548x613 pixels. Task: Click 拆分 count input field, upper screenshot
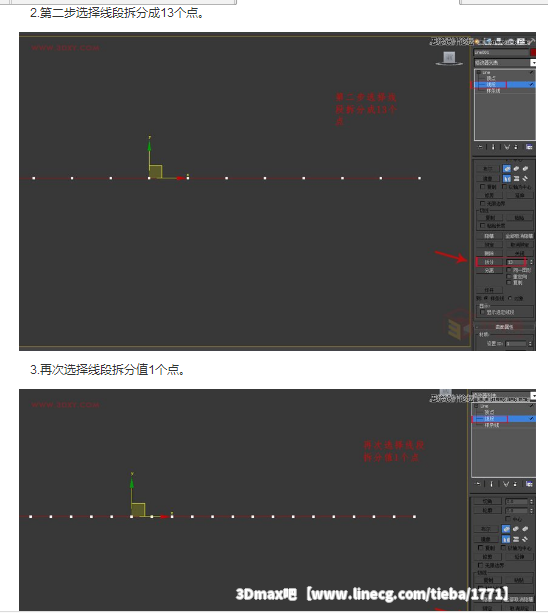[x=516, y=262]
